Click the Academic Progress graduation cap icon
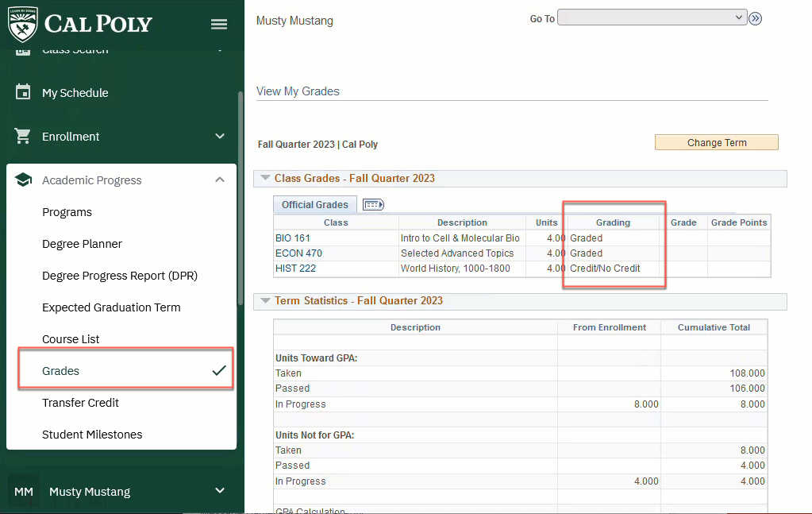This screenshot has height=514, width=812. coord(23,180)
